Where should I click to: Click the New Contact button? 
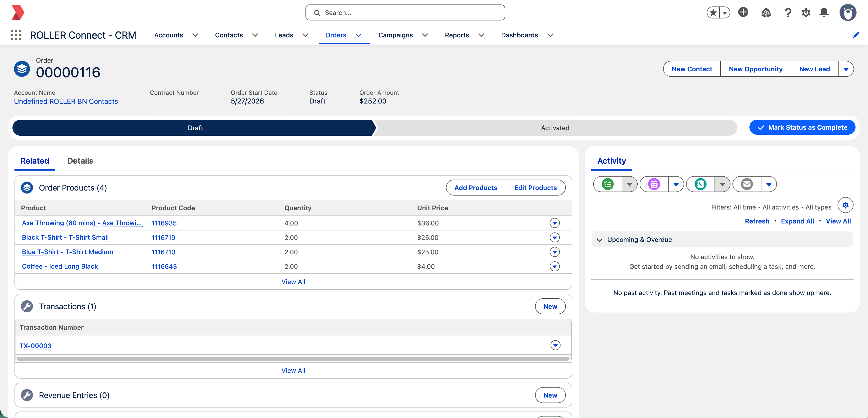(692, 69)
